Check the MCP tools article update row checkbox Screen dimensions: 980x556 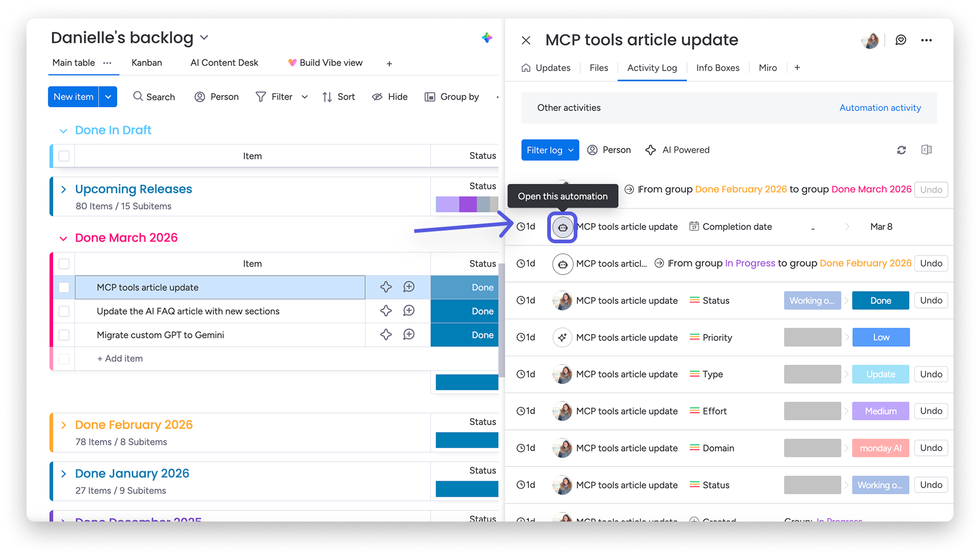point(64,287)
